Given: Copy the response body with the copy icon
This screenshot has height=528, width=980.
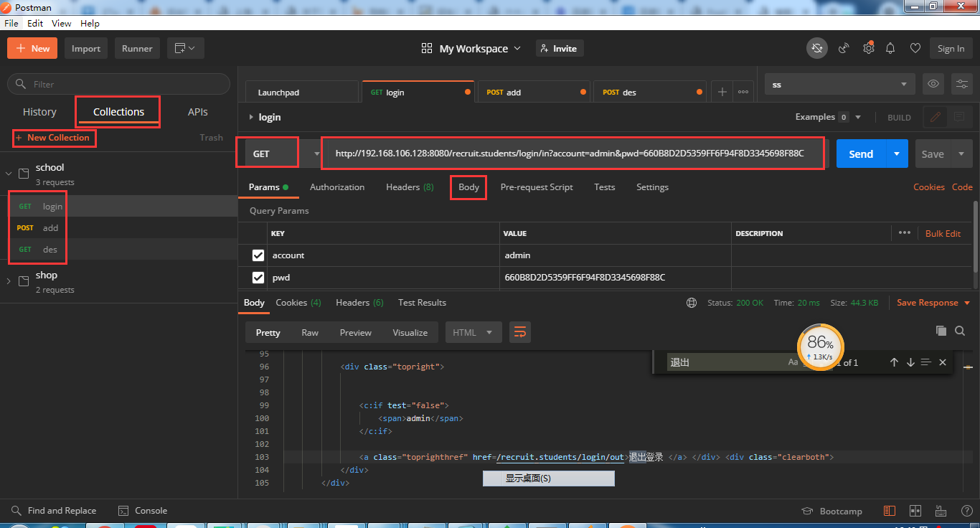Looking at the screenshot, I should pos(941,331).
